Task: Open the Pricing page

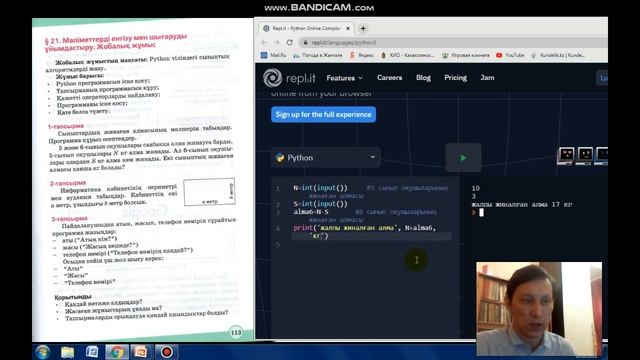Action: point(455,78)
